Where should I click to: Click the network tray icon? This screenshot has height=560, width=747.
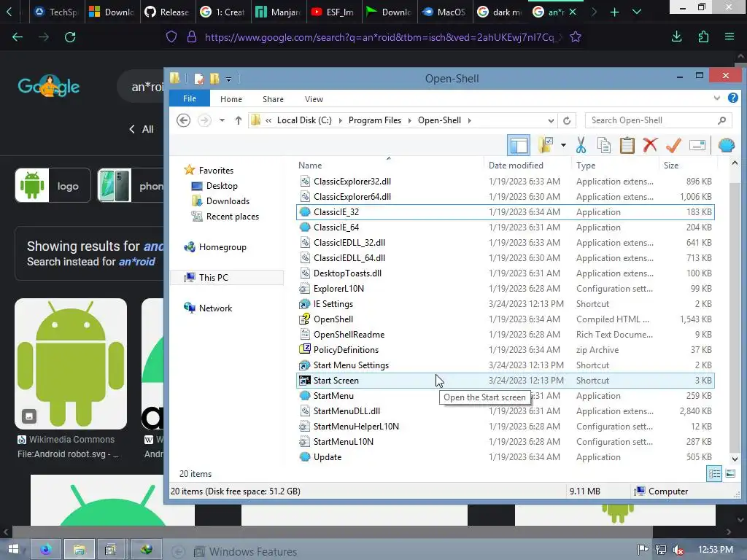[661, 550]
